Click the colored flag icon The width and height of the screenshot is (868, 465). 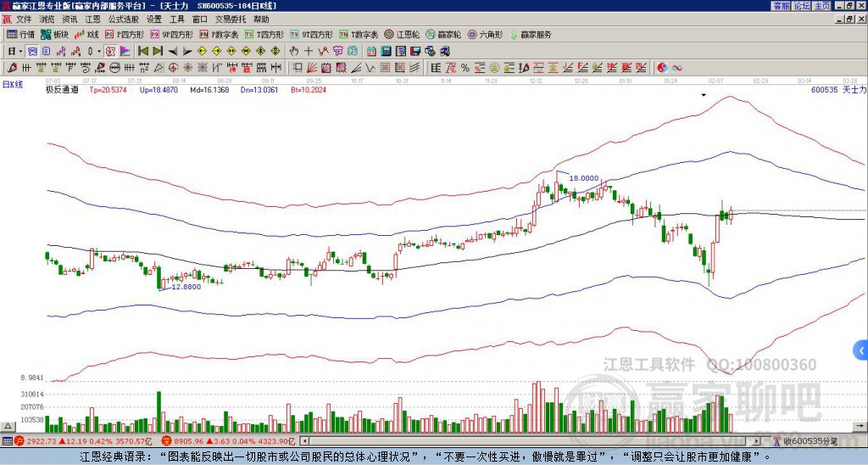point(125,52)
